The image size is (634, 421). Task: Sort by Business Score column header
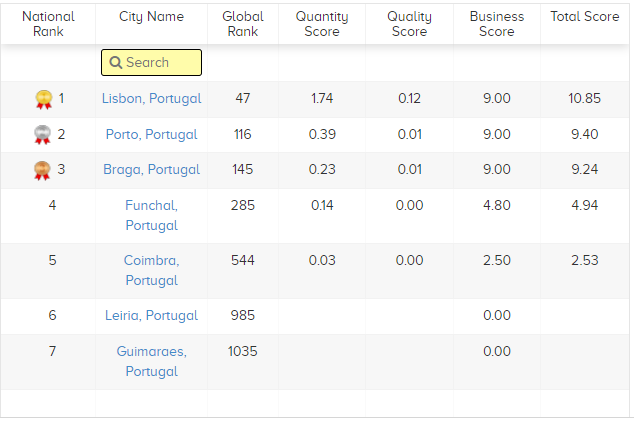(497, 24)
